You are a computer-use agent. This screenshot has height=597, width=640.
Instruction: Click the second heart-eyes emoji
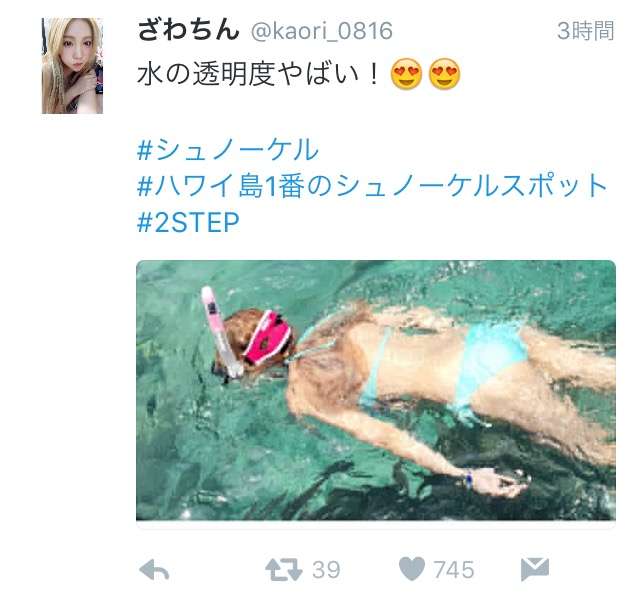click(x=444, y=74)
